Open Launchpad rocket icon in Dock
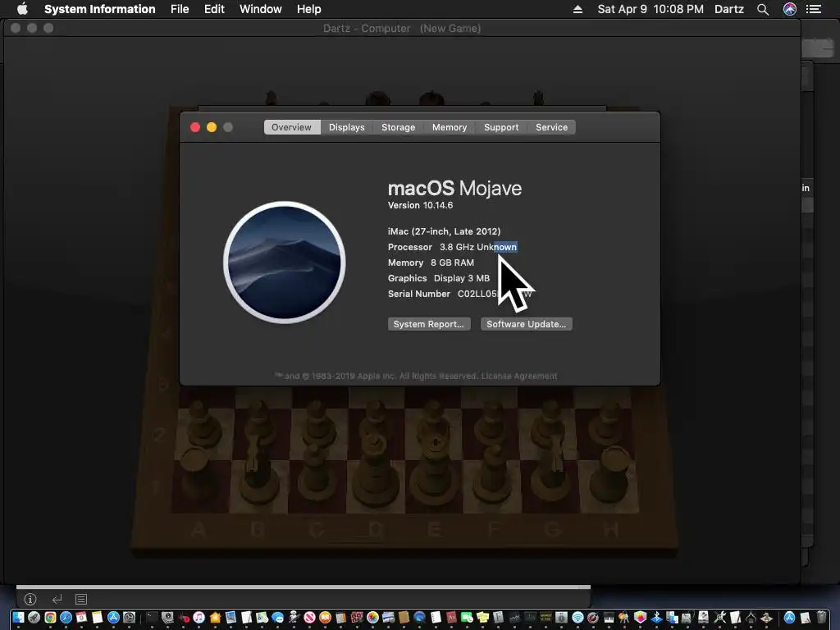The image size is (840, 630). coord(34,617)
